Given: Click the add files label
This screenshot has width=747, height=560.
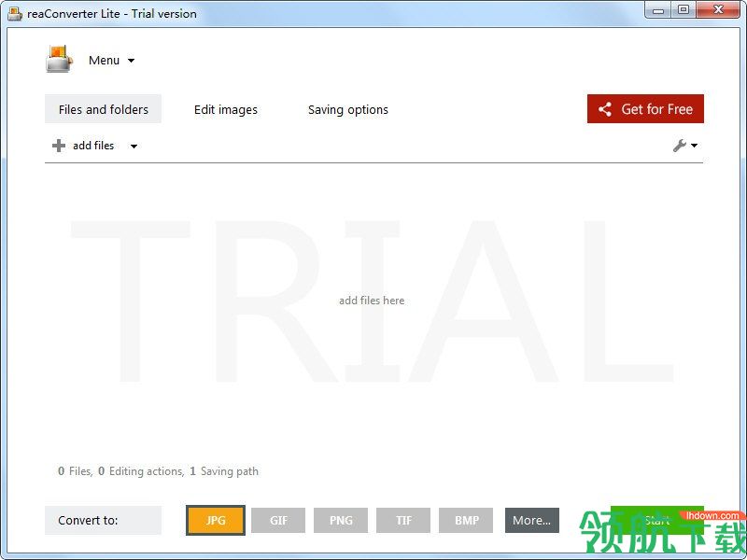Looking at the screenshot, I should click(x=93, y=146).
